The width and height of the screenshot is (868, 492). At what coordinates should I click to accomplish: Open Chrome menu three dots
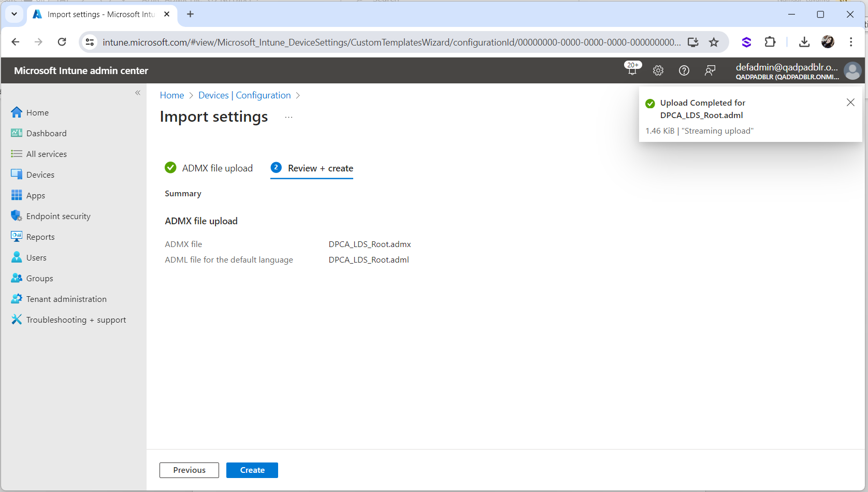click(x=851, y=42)
